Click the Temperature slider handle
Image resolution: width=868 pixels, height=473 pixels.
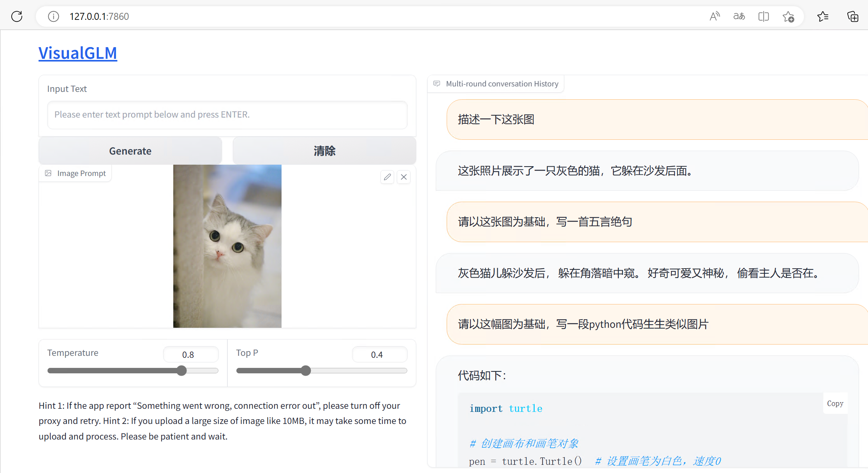pyautogui.click(x=181, y=371)
